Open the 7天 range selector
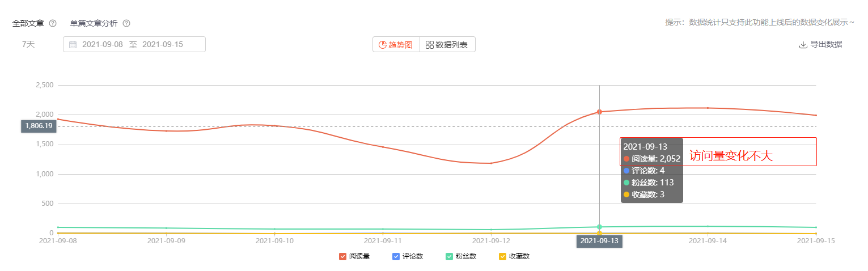868x271 pixels. click(x=28, y=44)
